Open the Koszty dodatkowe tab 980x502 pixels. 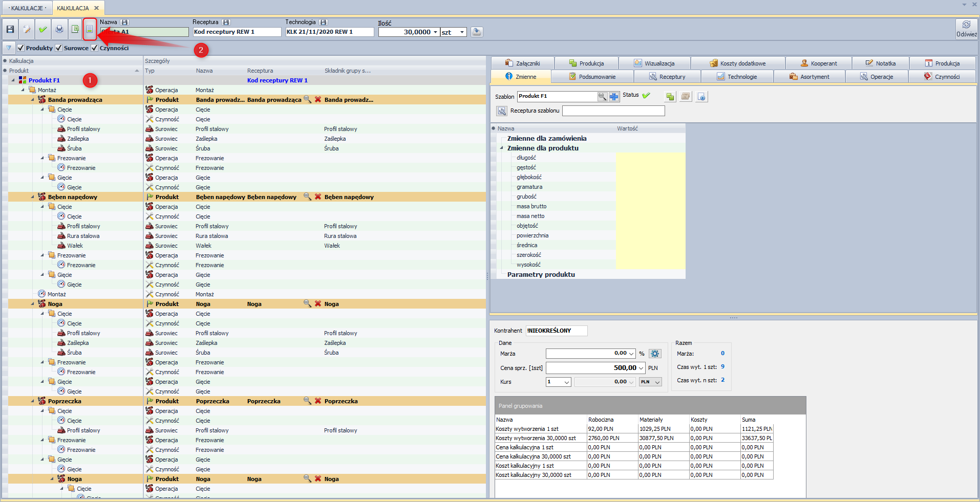click(x=738, y=63)
